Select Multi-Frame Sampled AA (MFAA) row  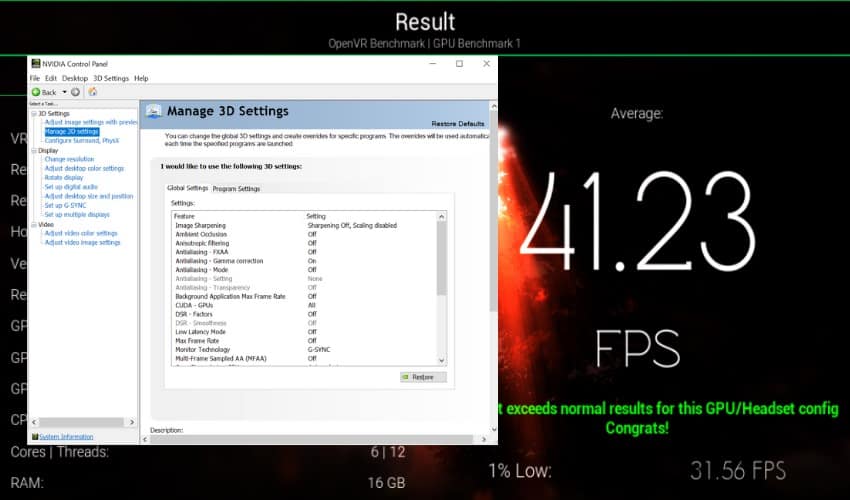coord(305,358)
